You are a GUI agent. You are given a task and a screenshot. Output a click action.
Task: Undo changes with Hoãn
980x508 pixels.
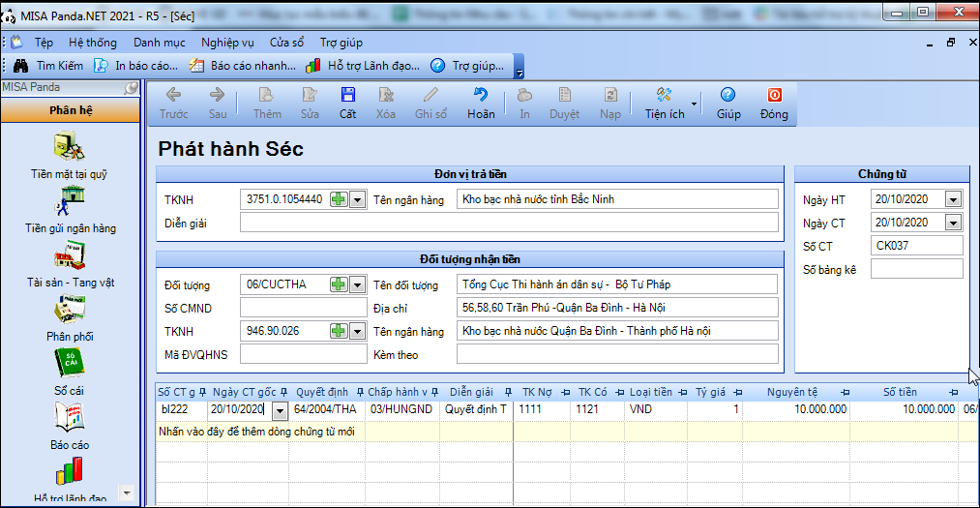[481, 104]
